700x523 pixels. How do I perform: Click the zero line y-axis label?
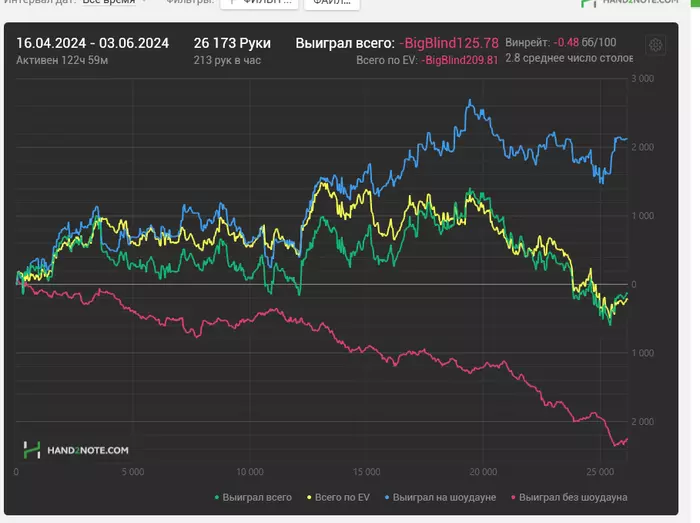pyautogui.click(x=634, y=284)
